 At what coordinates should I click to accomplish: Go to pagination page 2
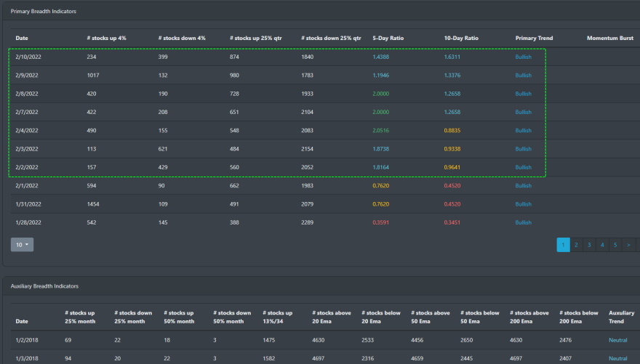coord(576,245)
